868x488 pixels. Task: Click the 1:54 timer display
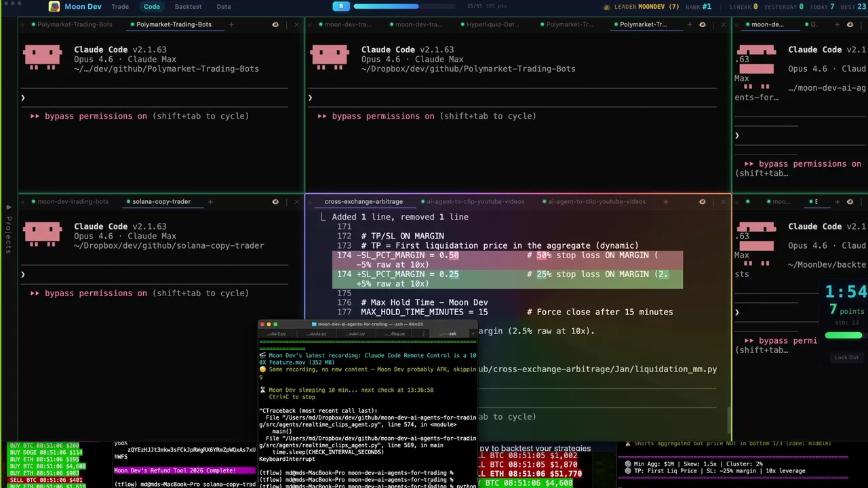pyautogui.click(x=846, y=291)
